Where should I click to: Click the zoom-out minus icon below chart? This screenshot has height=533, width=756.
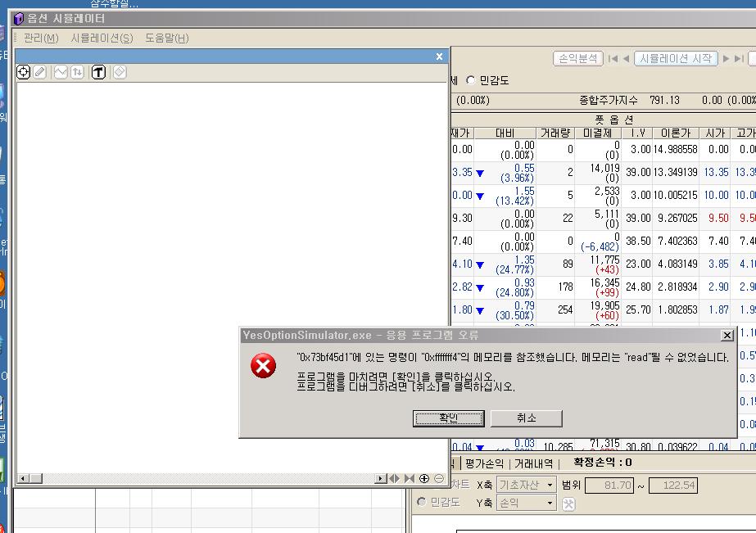point(439,478)
